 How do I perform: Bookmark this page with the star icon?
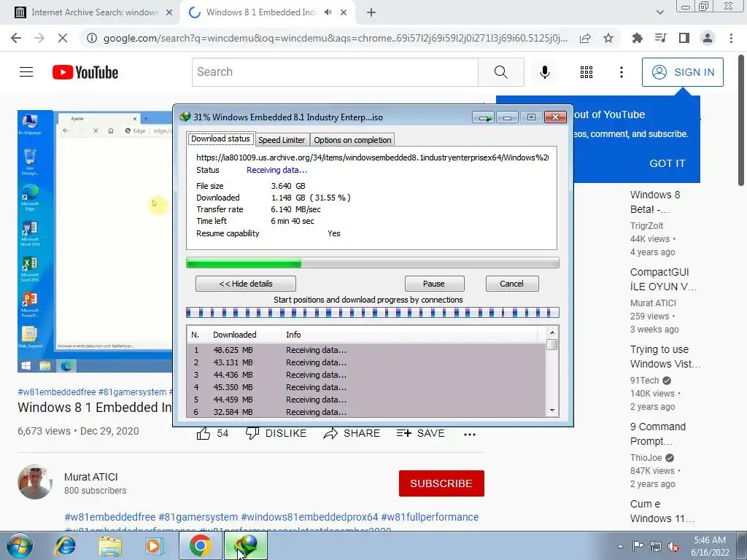pyautogui.click(x=608, y=38)
